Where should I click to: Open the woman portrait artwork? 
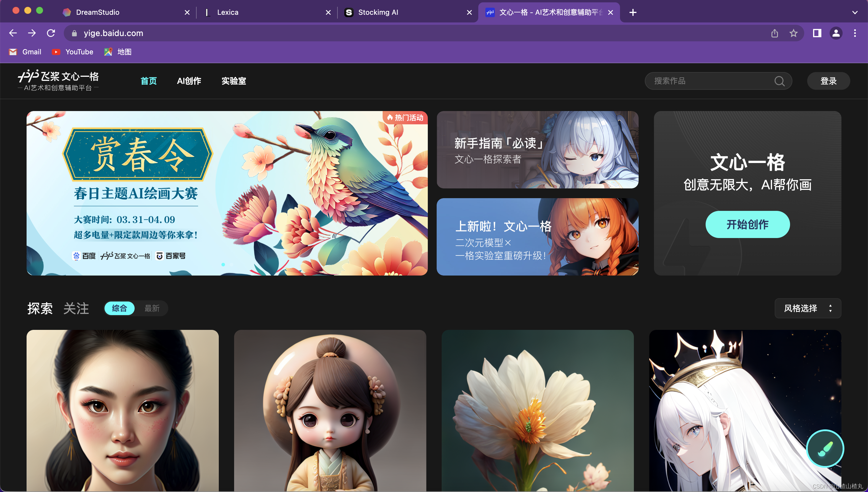click(123, 410)
